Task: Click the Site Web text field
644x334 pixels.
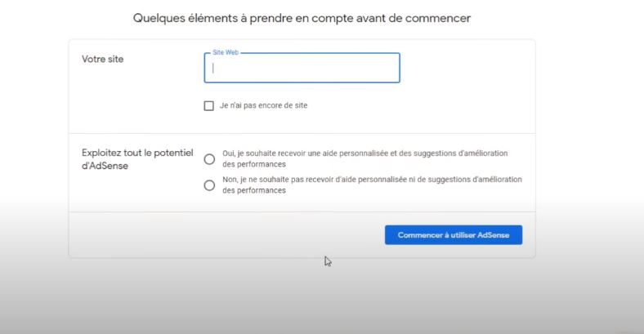Action: pyautogui.click(x=302, y=69)
